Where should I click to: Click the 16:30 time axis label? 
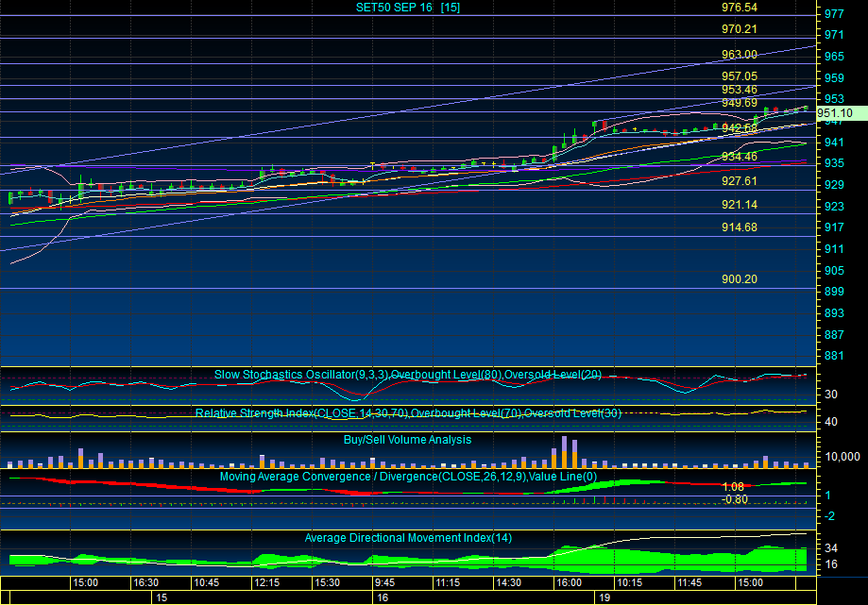(146, 582)
